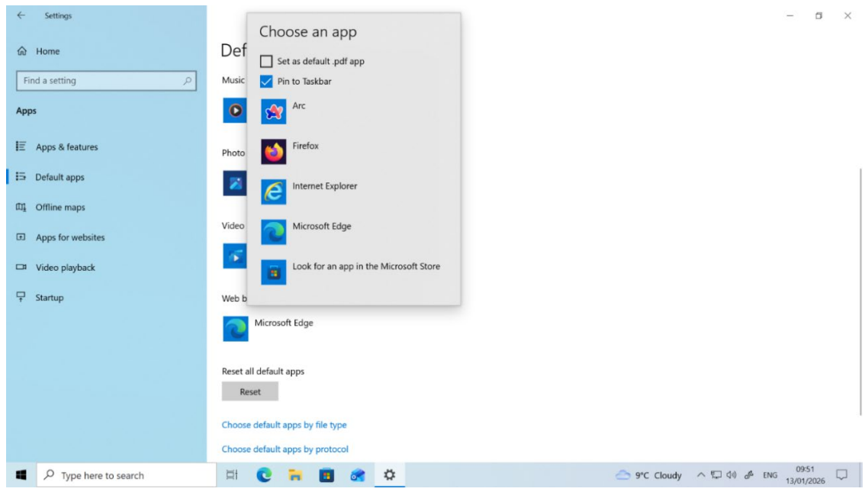Check Set as default .pdf app
The width and height of the screenshot is (868, 495).
(x=266, y=62)
